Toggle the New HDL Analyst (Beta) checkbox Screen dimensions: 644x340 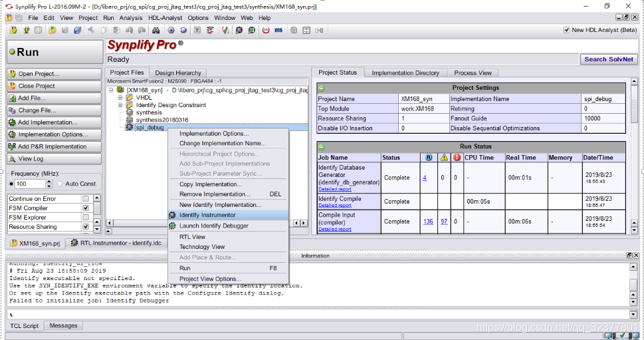(x=567, y=30)
